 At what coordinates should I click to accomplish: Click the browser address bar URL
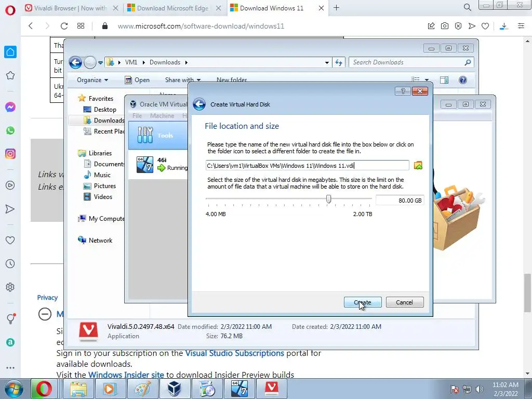point(201,26)
